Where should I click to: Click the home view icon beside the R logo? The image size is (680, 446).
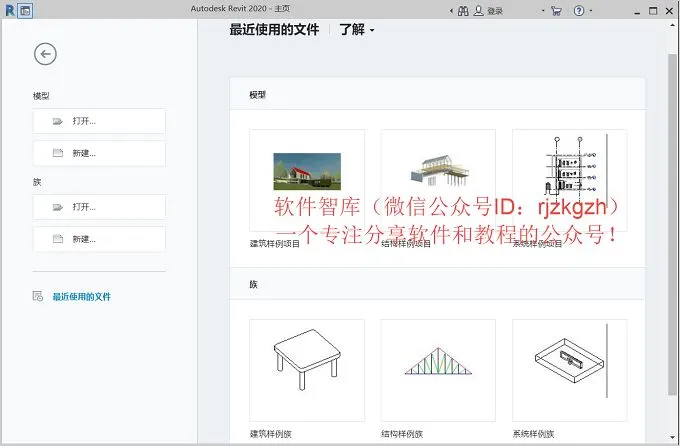click(x=25, y=11)
